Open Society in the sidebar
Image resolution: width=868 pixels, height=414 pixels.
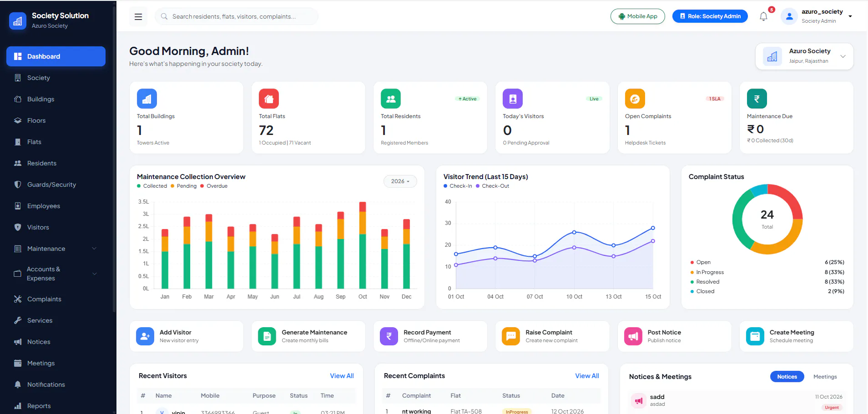click(56, 78)
